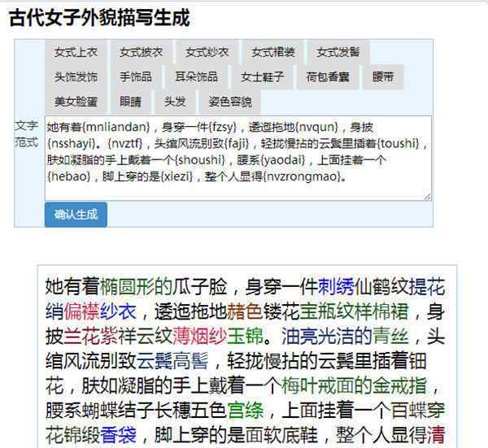Viewport: 488px width, 448px height.
Task: Click the blue text 油亮光洁的
Action: (327, 337)
